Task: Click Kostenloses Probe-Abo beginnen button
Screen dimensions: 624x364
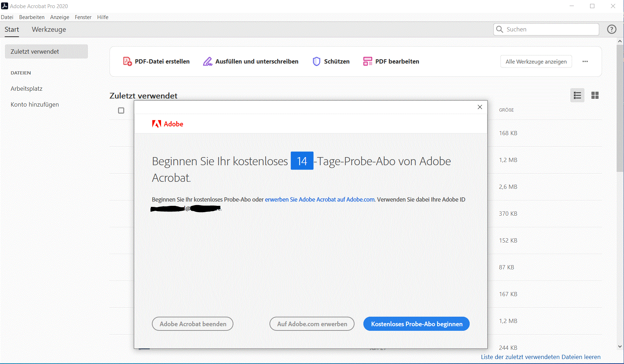Action: pyautogui.click(x=416, y=324)
